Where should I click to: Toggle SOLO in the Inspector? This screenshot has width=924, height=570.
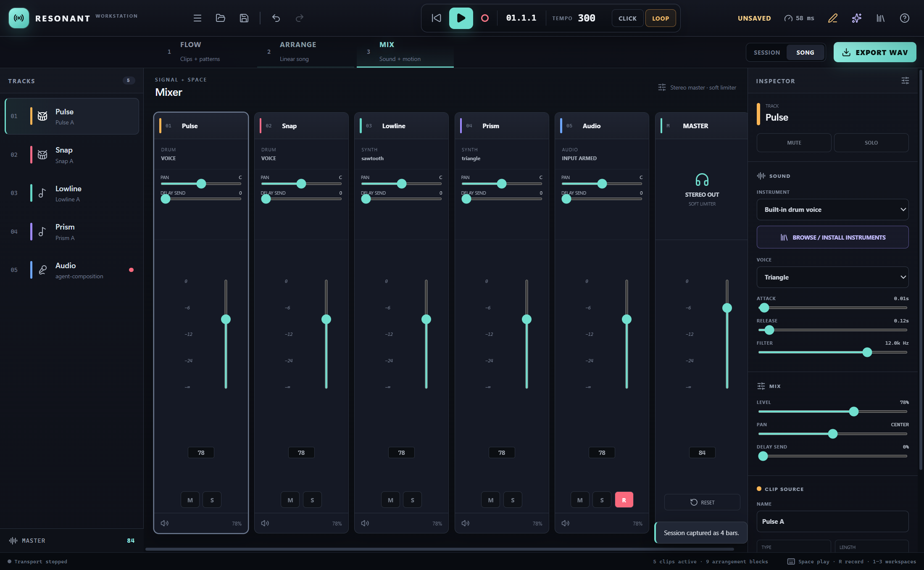pyautogui.click(x=871, y=143)
